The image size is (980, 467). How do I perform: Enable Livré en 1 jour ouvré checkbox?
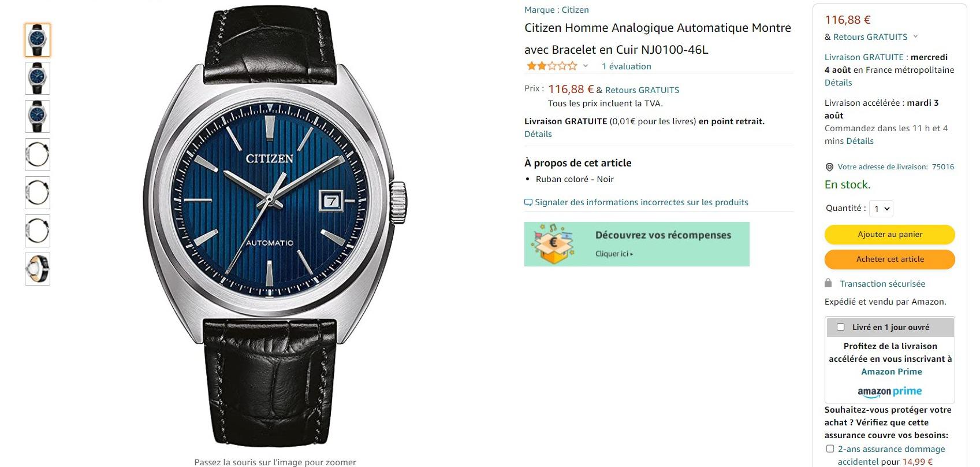840,327
